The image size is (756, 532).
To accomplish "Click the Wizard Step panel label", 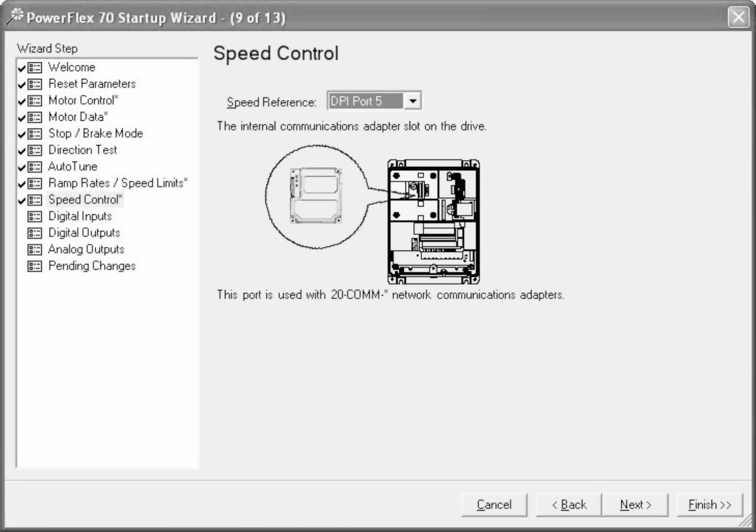I will point(47,49).
